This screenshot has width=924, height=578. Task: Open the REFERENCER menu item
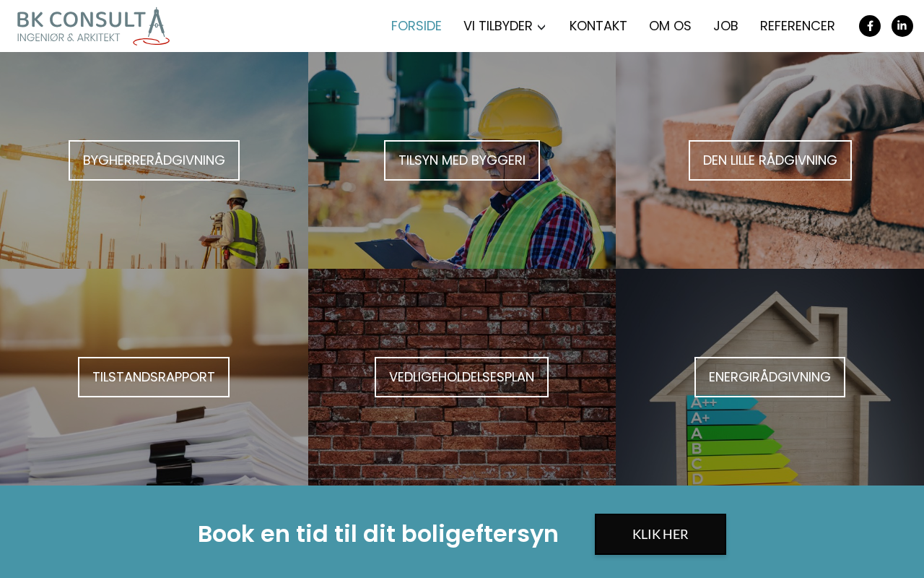click(x=797, y=26)
